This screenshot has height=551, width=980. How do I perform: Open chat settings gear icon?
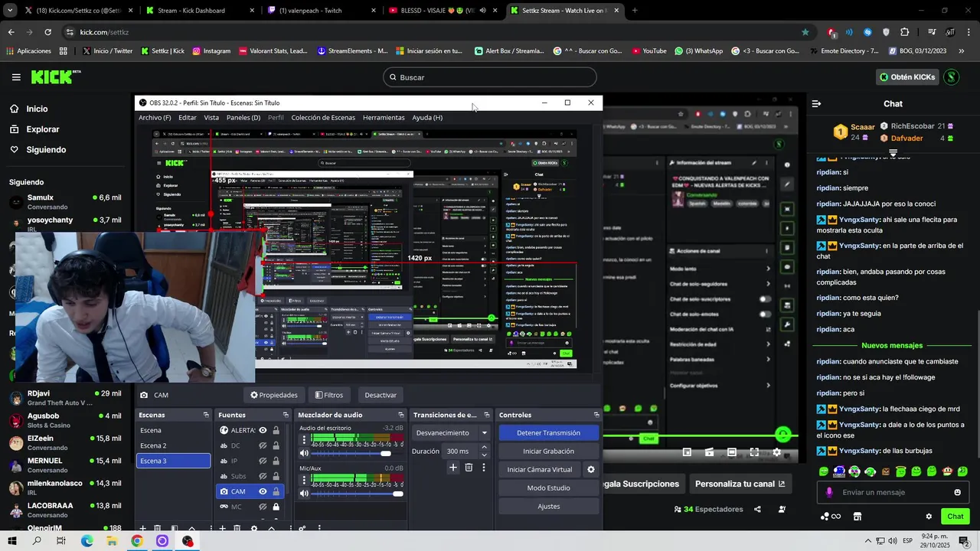click(929, 517)
